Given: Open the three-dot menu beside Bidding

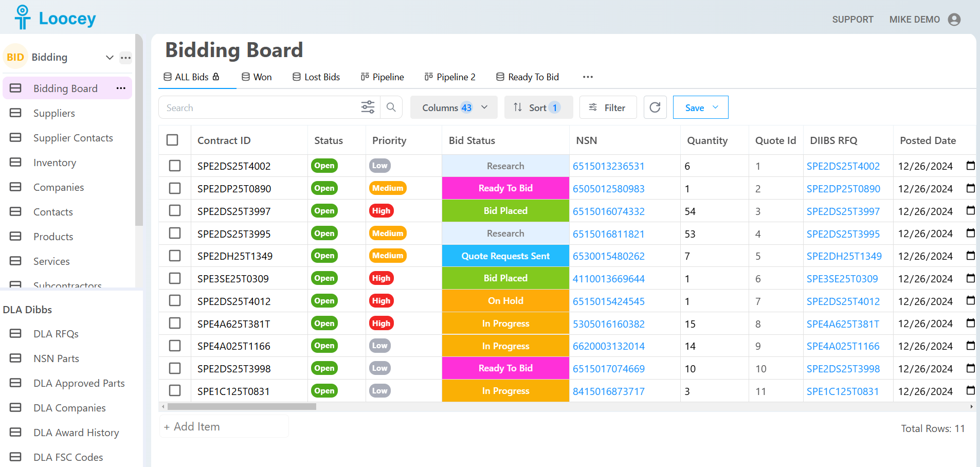Looking at the screenshot, I should (x=125, y=58).
